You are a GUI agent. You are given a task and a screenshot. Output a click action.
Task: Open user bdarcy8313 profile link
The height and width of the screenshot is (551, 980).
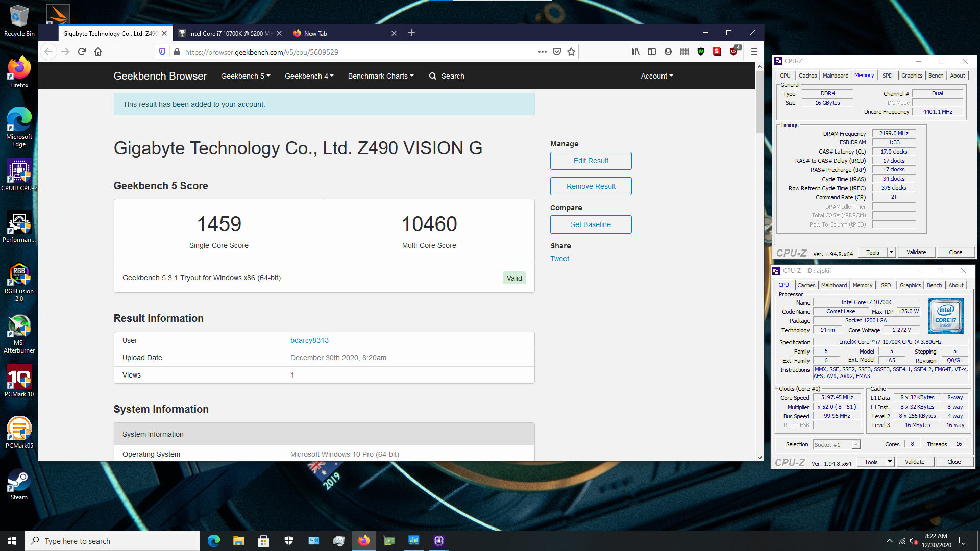(x=309, y=340)
